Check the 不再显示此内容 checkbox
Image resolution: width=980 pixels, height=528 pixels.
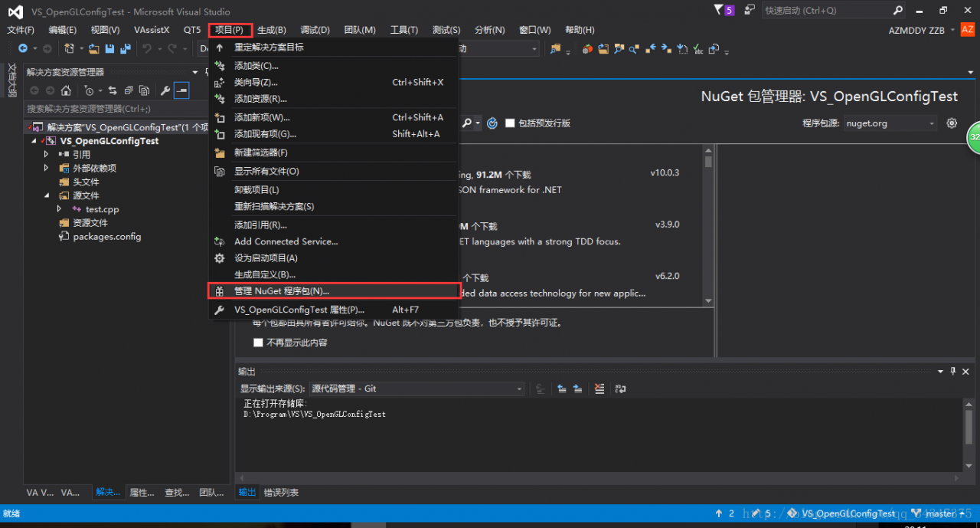click(258, 343)
